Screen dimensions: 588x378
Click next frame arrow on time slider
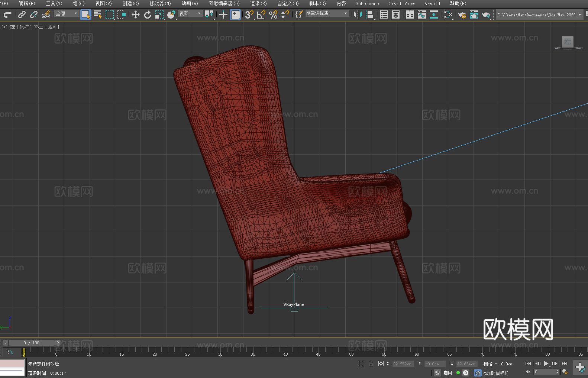point(58,343)
